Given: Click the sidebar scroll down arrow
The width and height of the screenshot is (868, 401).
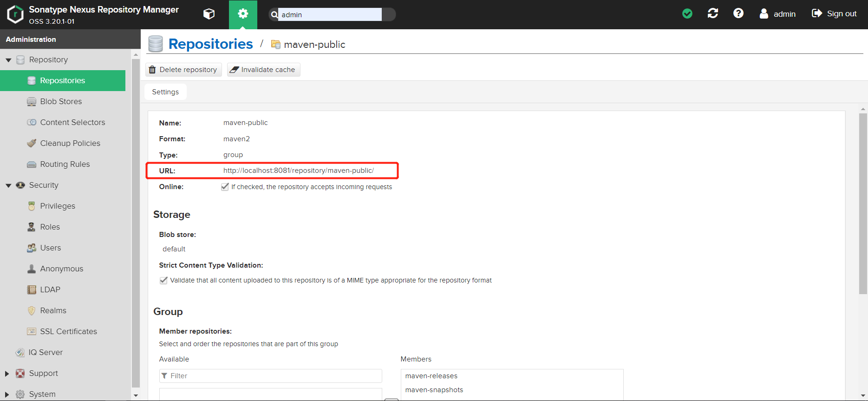Looking at the screenshot, I should pos(136,395).
